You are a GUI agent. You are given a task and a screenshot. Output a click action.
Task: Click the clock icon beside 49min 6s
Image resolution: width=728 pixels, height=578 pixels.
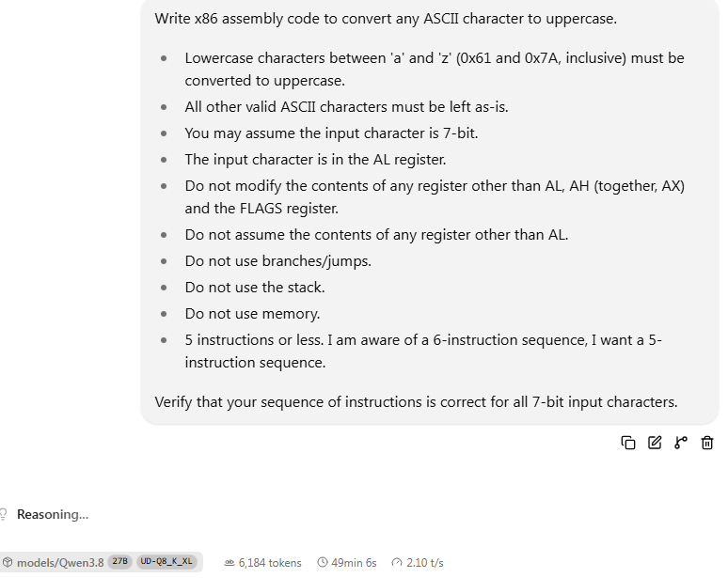(x=323, y=562)
